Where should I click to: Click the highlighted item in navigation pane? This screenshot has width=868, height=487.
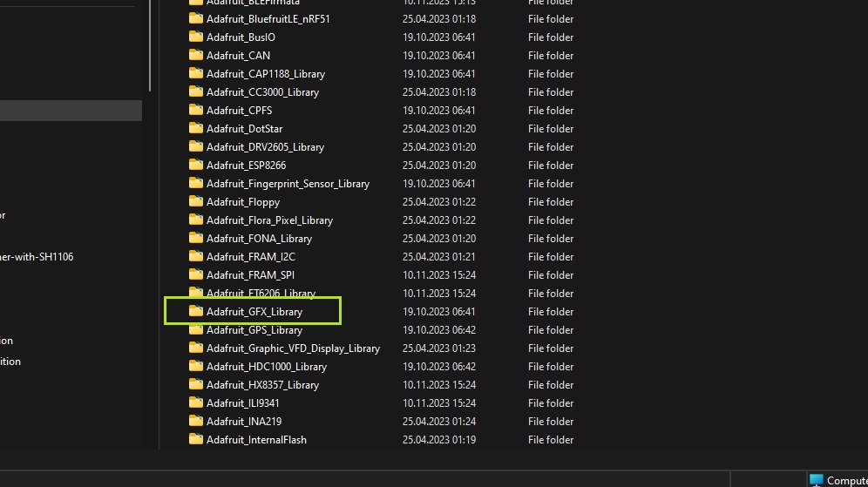[70, 110]
